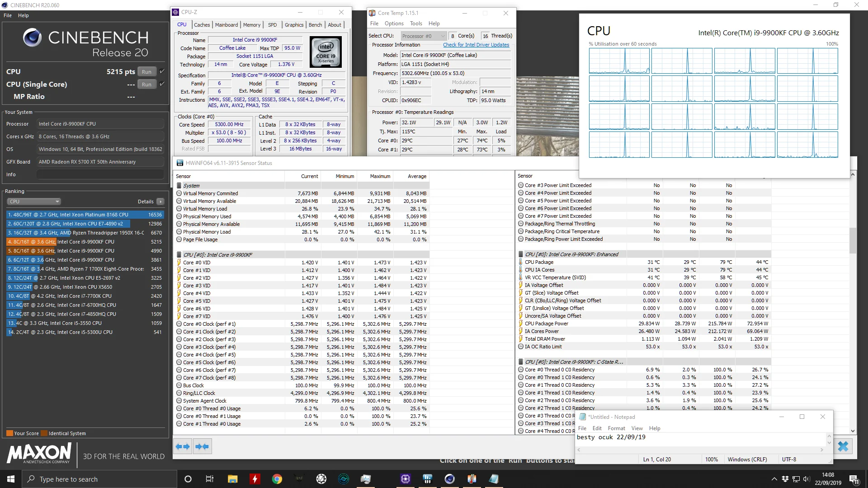
Task: Switch to CPU-Z via its taskbar icon
Action: 405,479
